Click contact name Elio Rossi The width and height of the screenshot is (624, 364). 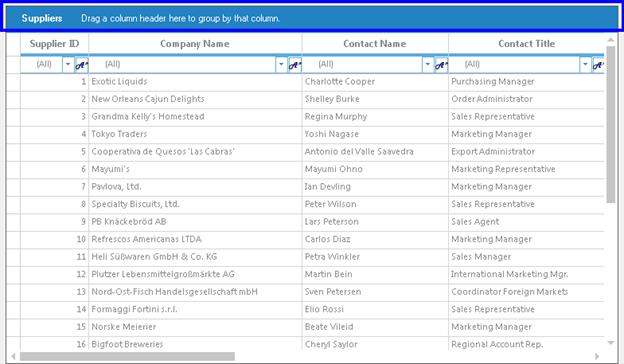coord(324,309)
